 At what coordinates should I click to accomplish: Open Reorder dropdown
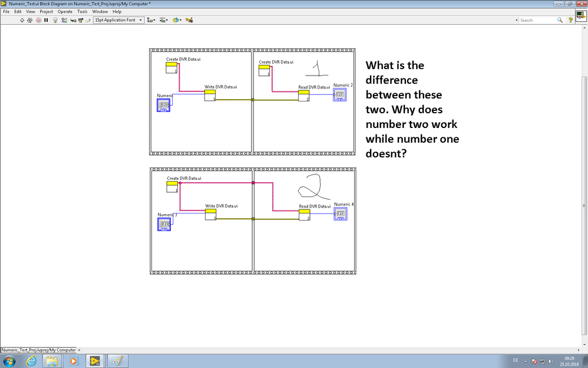pyautogui.click(x=177, y=20)
